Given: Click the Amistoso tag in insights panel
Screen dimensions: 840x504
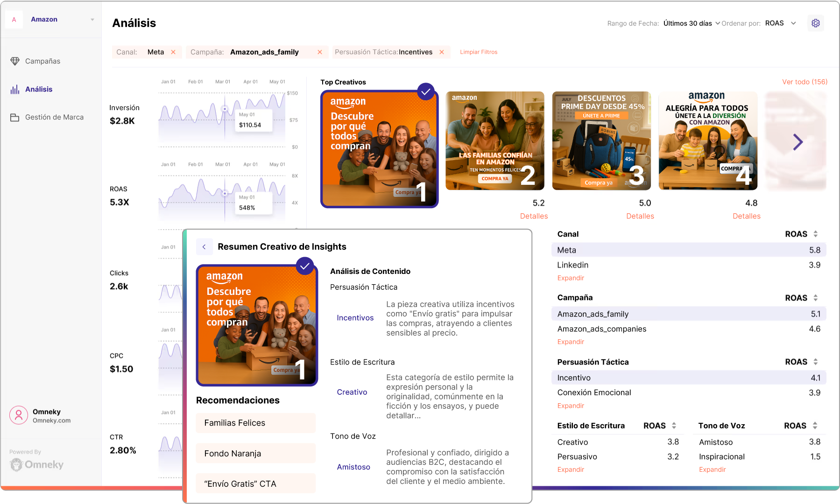Looking at the screenshot, I should click(x=353, y=467).
